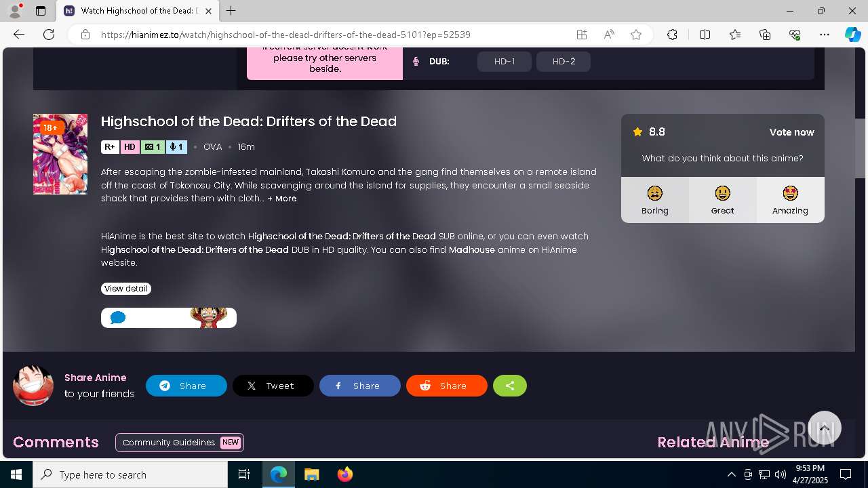Toggle Split screen view
Viewport: 868px width, 488px height.
coord(705,35)
